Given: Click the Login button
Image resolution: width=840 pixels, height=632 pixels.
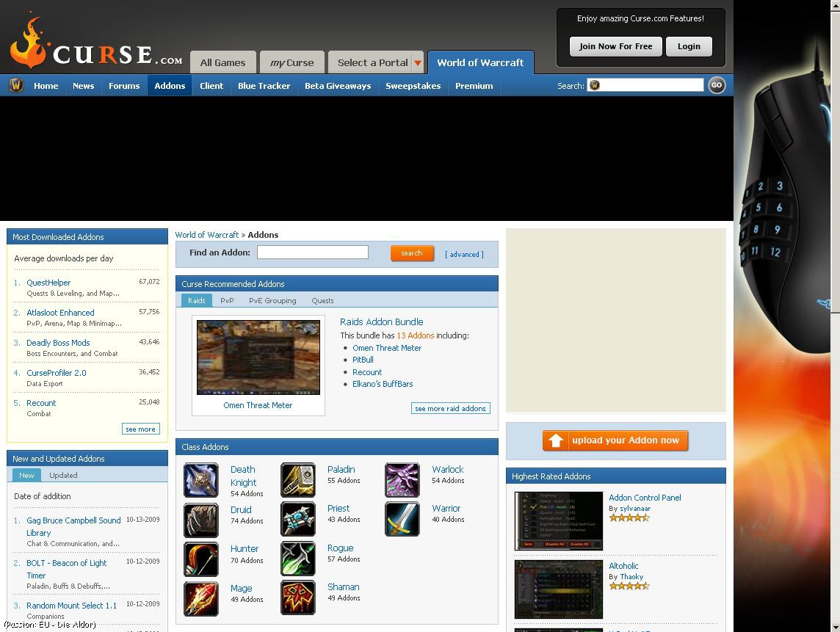Looking at the screenshot, I should tap(689, 46).
